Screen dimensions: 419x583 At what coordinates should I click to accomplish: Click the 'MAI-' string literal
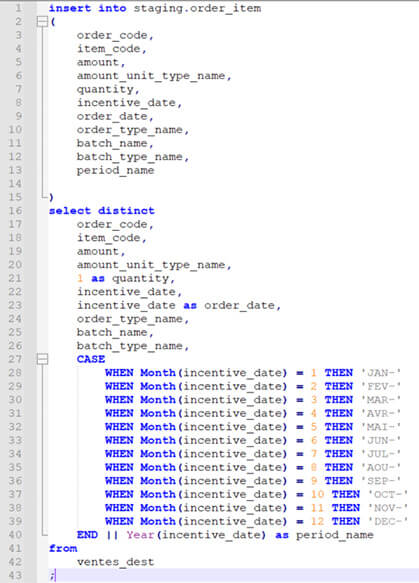point(381,427)
